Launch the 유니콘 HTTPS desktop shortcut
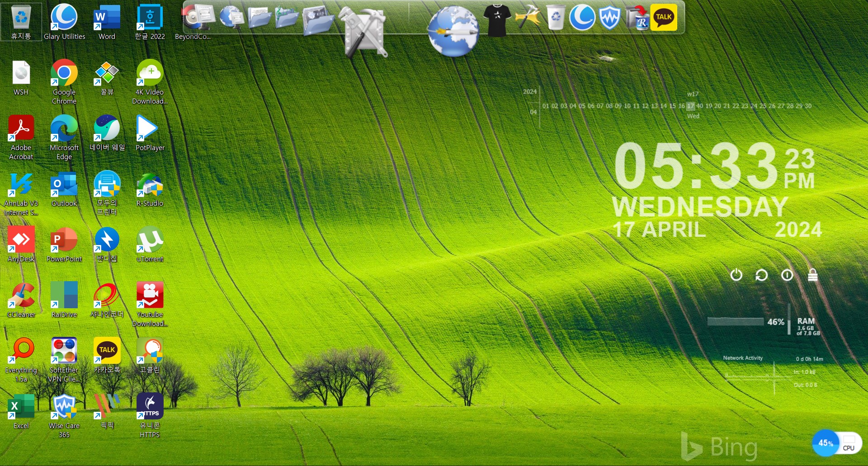The height and width of the screenshot is (466, 868). 150,415
